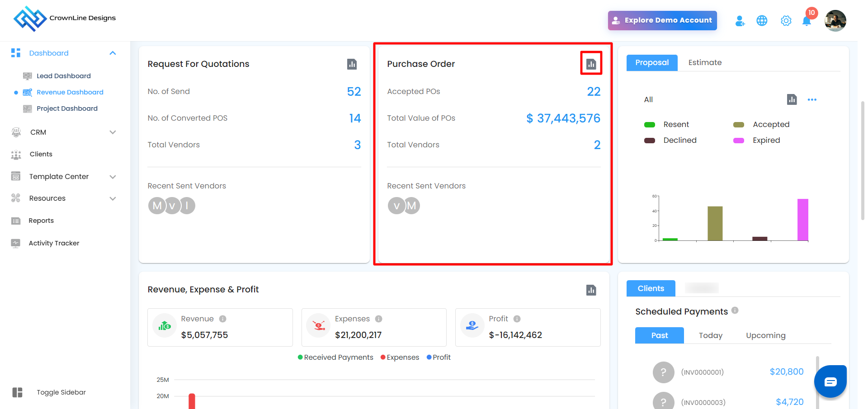Expand the Template Center menu
This screenshot has width=868, height=409.
tap(113, 177)
